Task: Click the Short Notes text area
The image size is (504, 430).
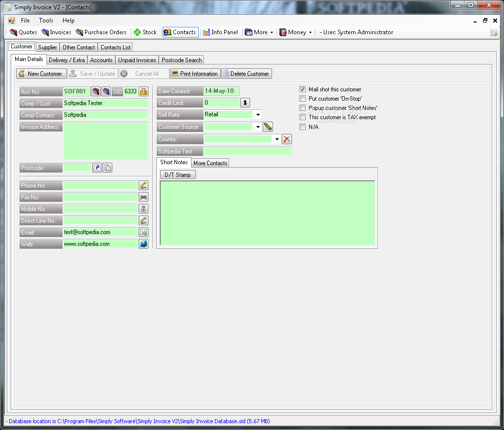Action: (x=268, y=213)
